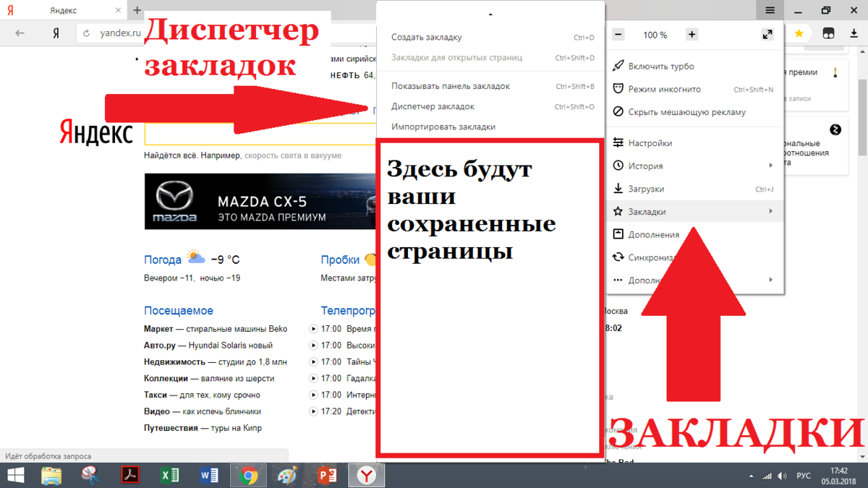Image resolution: width=868 pixels, height=488 pixels.
Task: Choose Создать закладку menu entry
Action: 490,37
